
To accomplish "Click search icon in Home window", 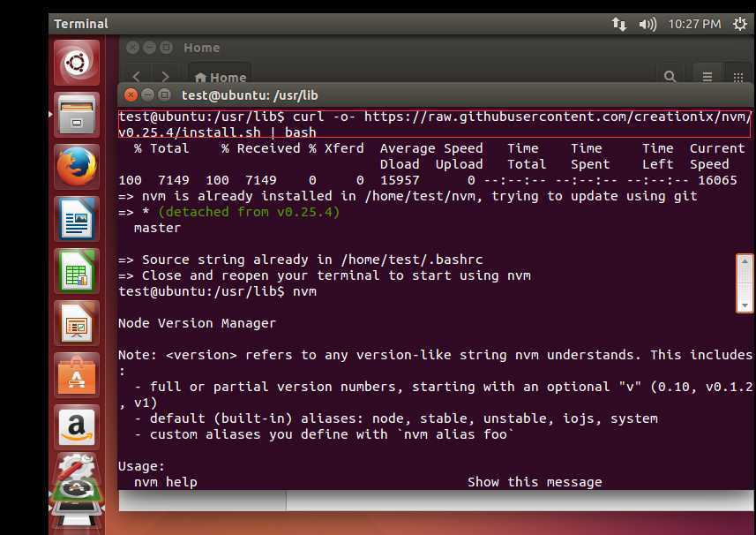I will 670,76.
